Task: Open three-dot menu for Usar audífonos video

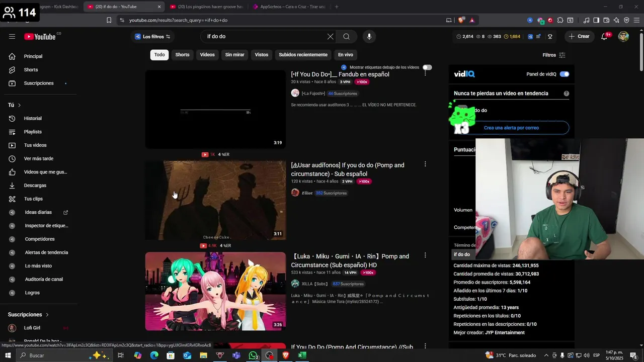Action: (x=425, y=164)
